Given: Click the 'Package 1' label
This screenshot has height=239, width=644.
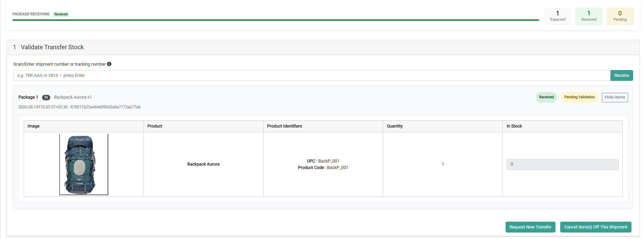Looking at the screenshot, I should coord(28,97).
